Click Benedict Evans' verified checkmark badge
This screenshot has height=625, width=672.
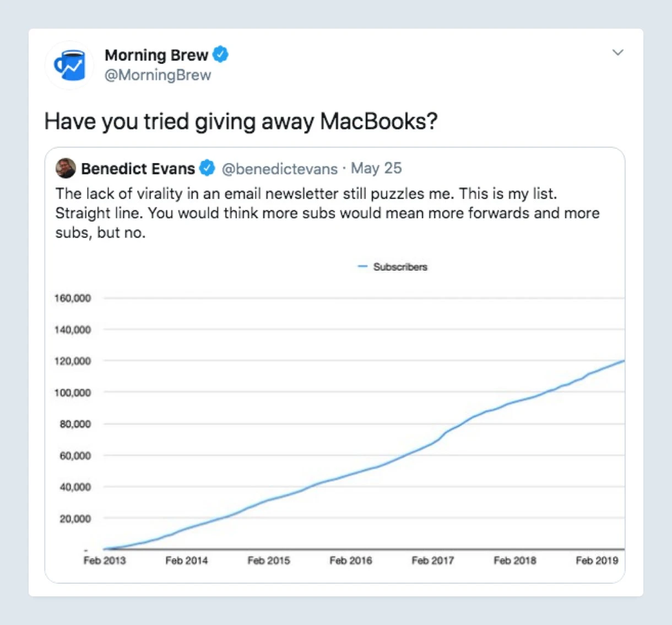[x=207, y=168]
